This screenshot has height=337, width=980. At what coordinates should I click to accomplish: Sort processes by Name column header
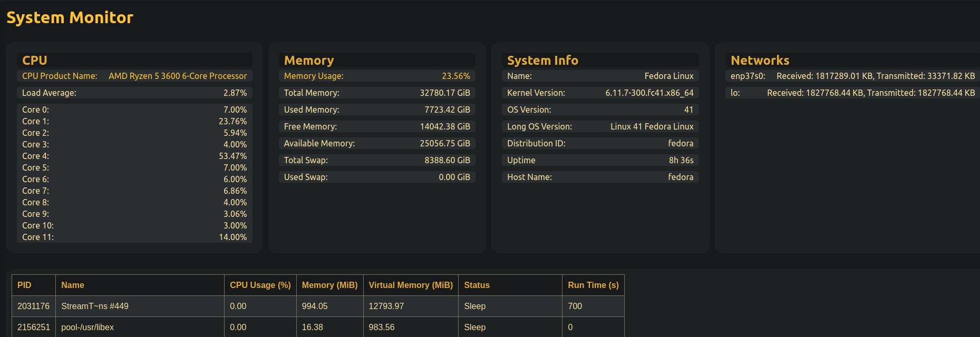[x=140, y=285]
